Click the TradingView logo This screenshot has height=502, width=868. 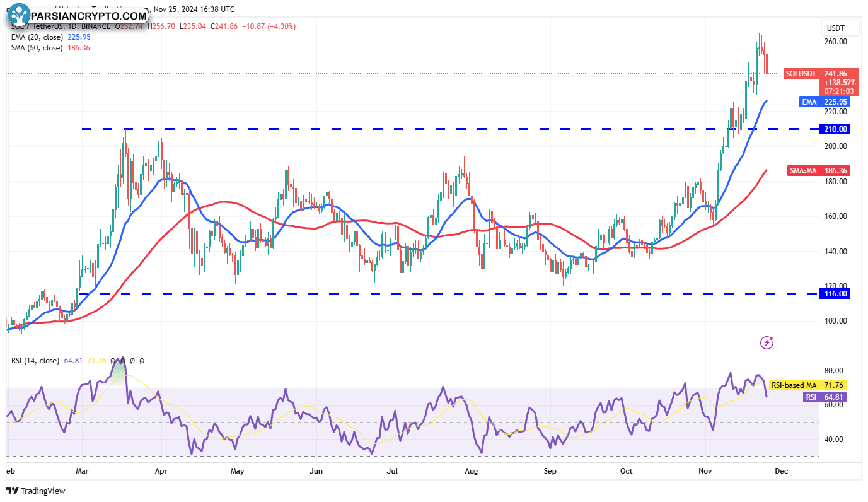click(37, 491)
